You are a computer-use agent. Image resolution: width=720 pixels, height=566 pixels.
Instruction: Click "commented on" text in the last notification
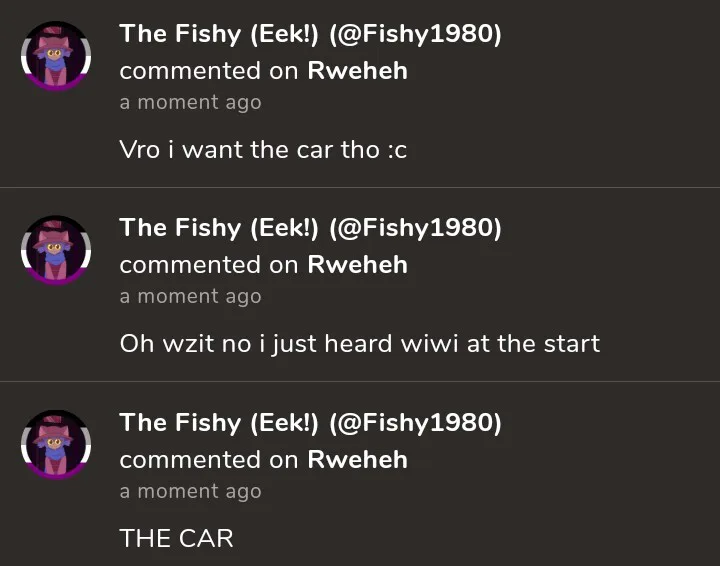point(209,460)
